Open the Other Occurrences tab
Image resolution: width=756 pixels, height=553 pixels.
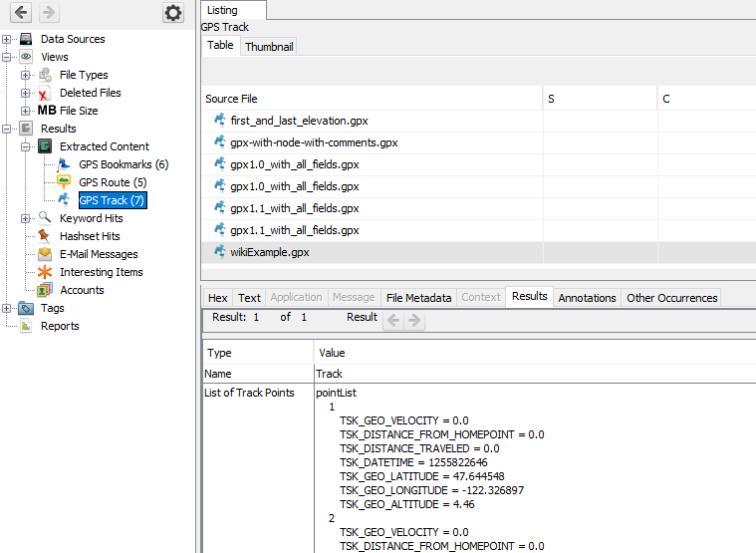click(671, 297)
